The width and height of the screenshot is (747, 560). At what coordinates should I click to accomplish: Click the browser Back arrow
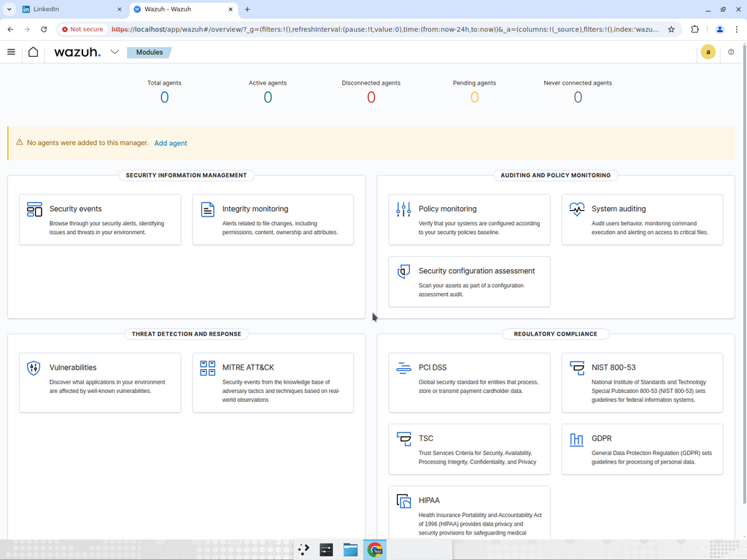point(10,29)
